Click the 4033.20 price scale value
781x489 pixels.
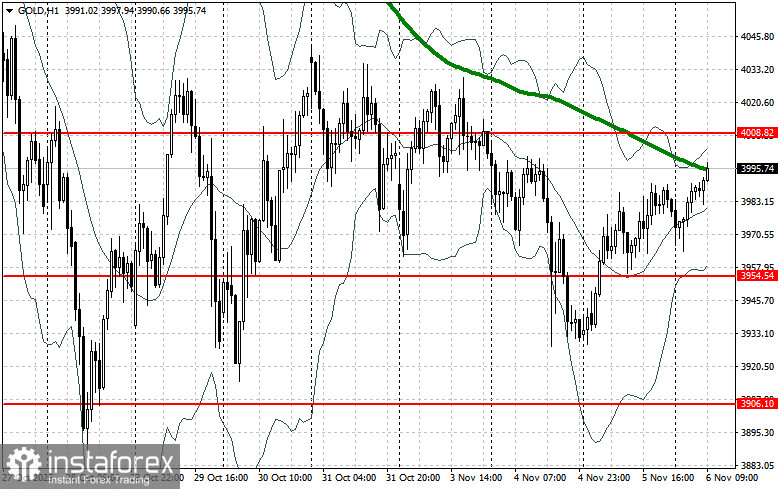[757, 70]
